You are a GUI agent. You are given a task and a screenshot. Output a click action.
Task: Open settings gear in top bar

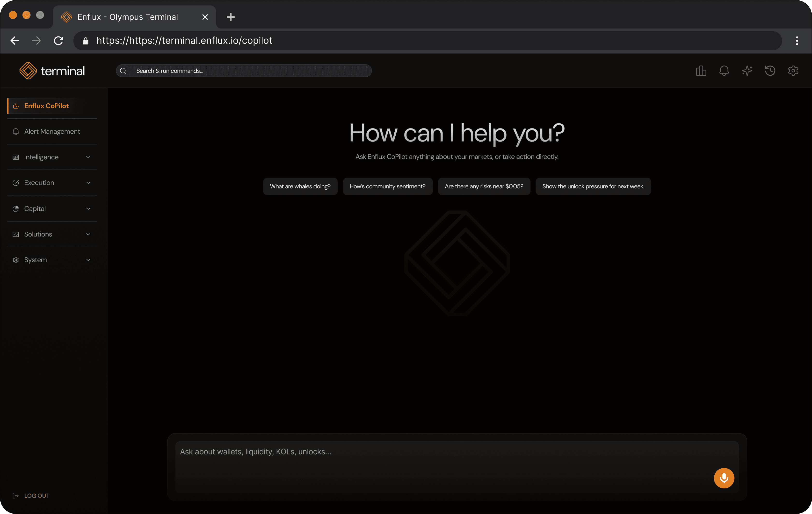pyautogui.click(x=793, y=71)
